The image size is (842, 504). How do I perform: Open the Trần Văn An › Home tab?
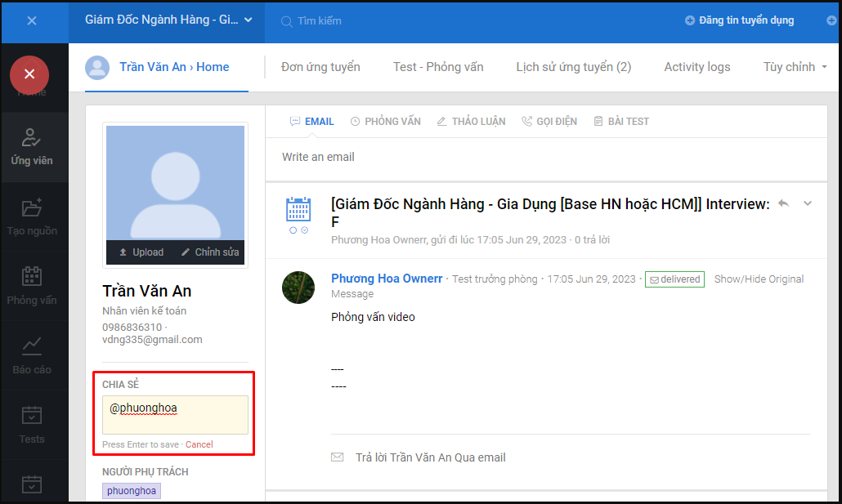[x=174, y=67]
